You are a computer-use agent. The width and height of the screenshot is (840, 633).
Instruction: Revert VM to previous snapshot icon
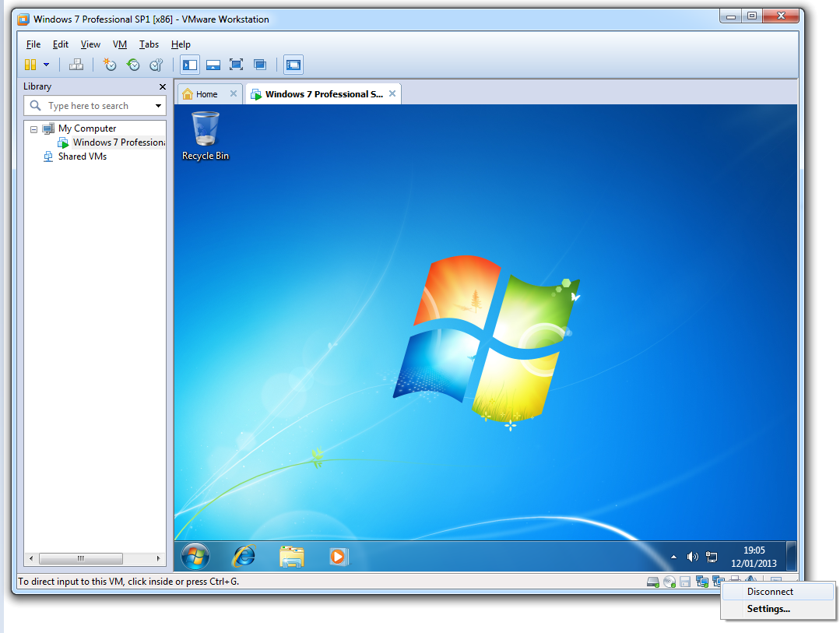(133, 65)
